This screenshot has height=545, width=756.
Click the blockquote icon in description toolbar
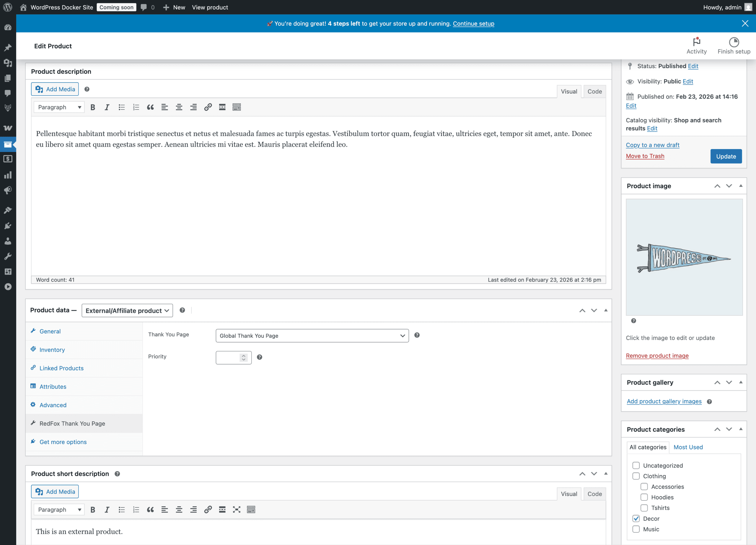click(x=150, y=107)
